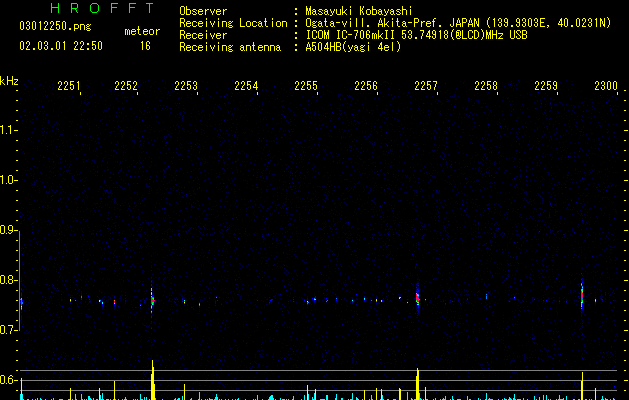The width and height of the screenshot is (629, 400).
Task: Click the 1.0 kHz frequency label
Action: [8, 180]
